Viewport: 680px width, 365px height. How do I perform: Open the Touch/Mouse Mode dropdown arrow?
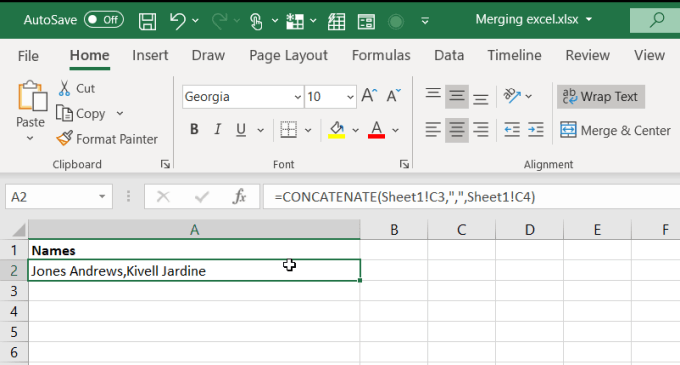[x=275, y=20]
